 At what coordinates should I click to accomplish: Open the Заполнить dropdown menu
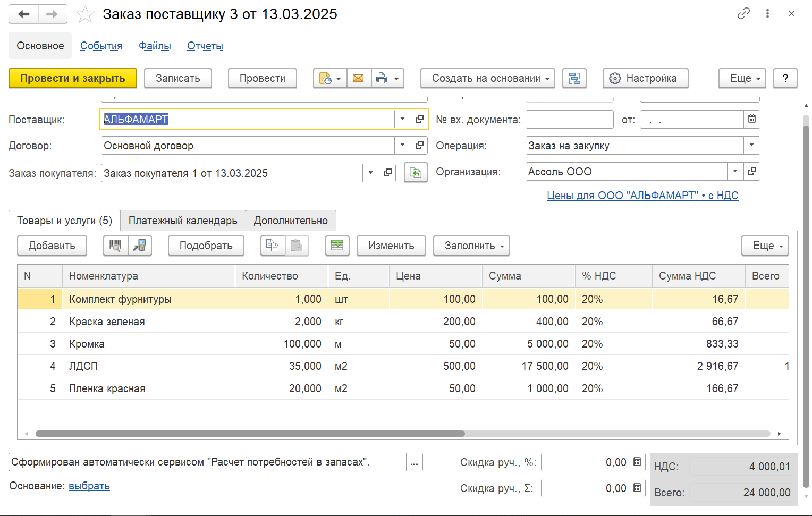(x=471, y=246)
